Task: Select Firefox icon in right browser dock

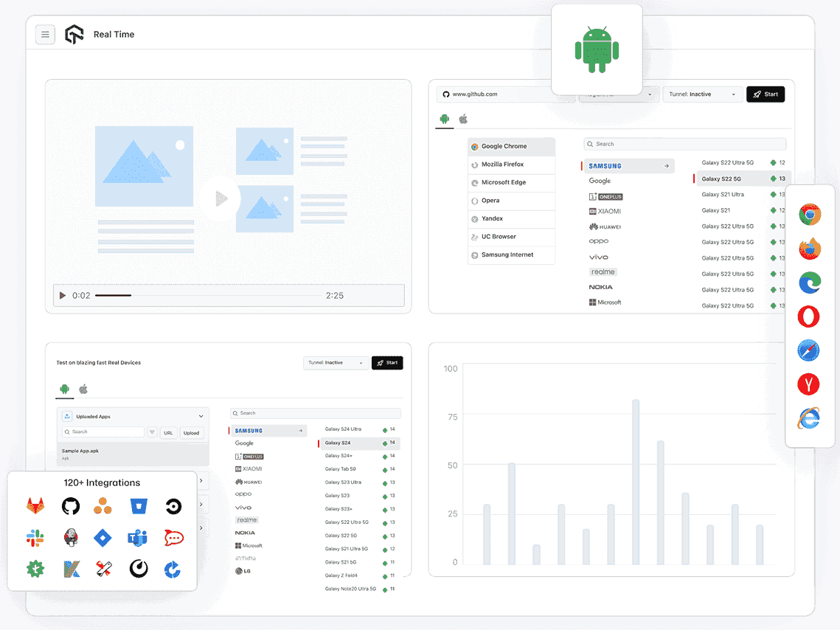Action: point(810,249)
